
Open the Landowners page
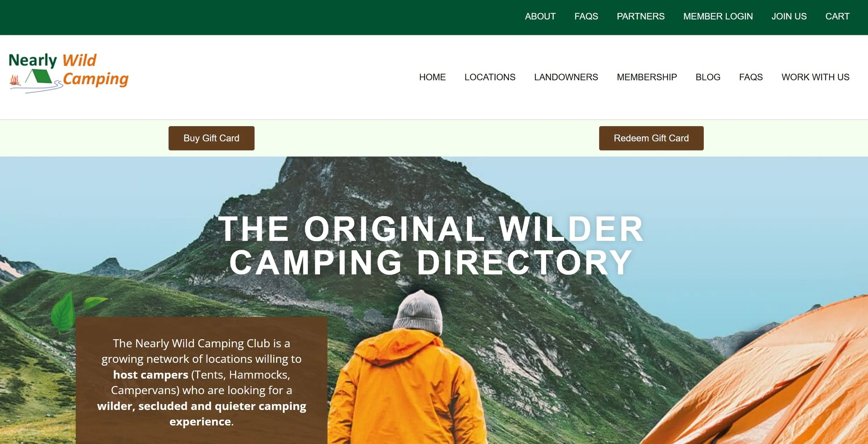(x=566, y=77)
